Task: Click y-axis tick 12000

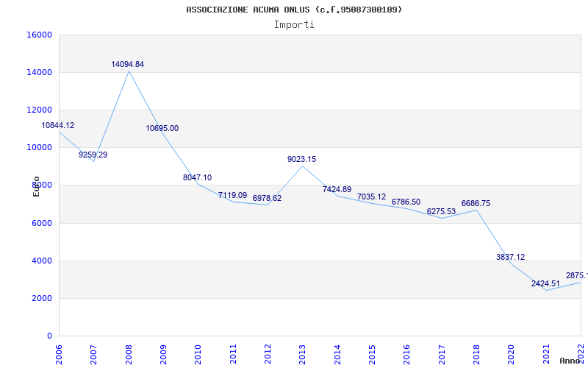Action: [x=40, y=110]
